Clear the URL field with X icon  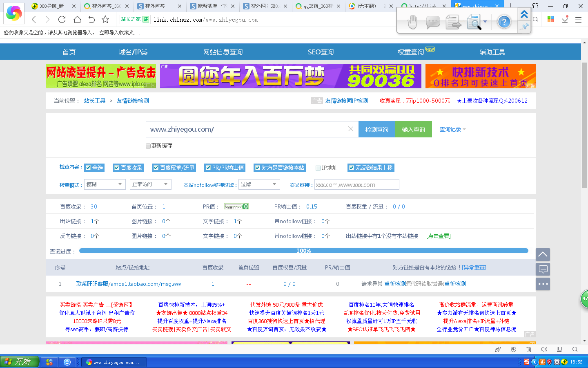tap(350, 129)
